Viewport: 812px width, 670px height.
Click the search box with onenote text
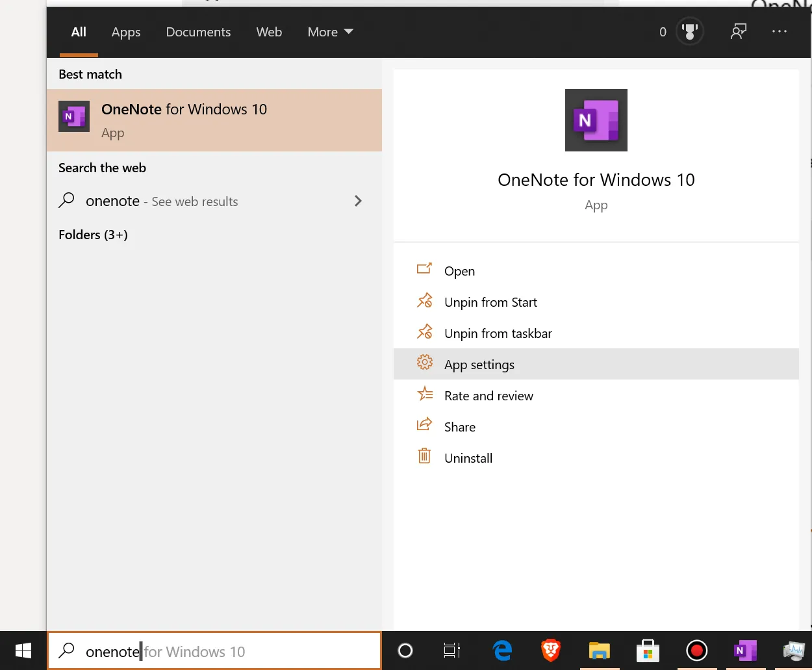(214, 651)
